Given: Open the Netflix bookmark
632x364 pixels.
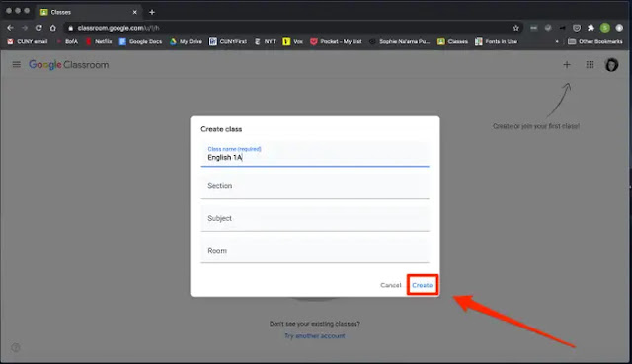Looking at the screenshot, I should tap(99, 41).
